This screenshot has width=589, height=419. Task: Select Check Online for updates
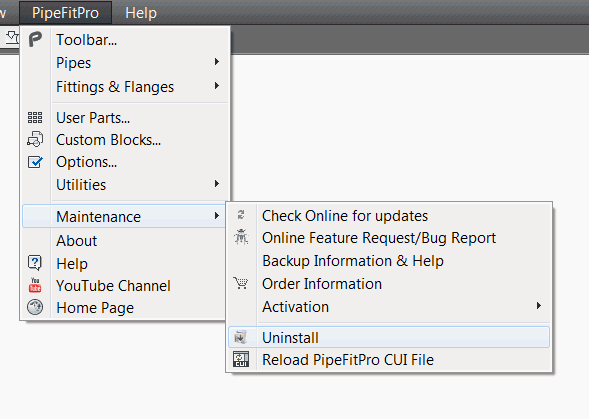point(389,216)
